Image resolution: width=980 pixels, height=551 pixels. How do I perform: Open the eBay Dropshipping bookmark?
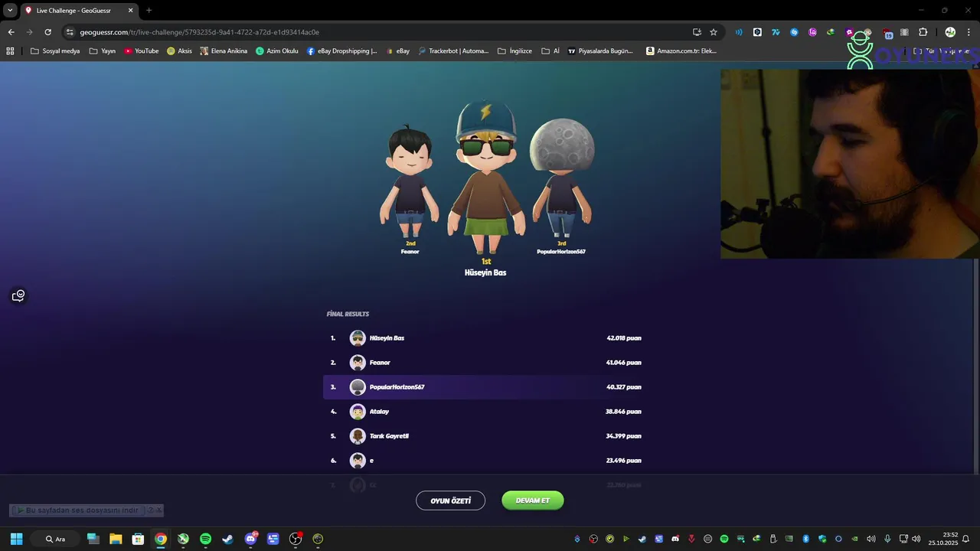click(341, 51)
